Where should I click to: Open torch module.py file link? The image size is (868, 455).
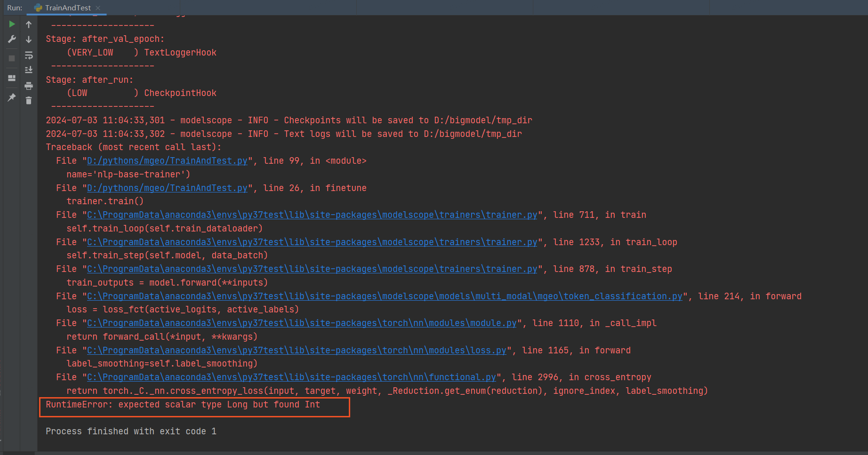click(302, 323)
